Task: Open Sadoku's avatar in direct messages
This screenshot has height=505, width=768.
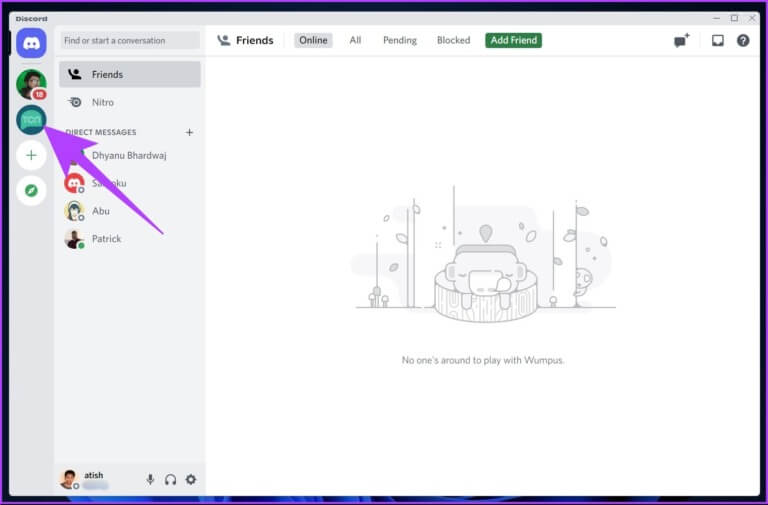Action: (x=74, y=183)
